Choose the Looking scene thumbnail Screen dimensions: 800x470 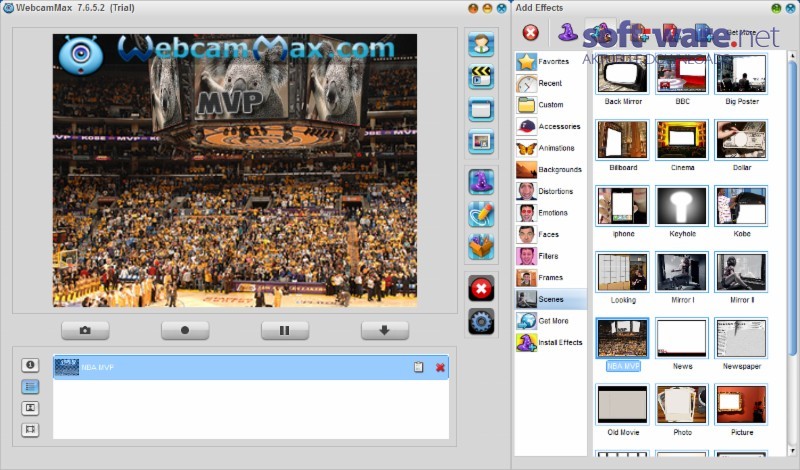[622, 272]
